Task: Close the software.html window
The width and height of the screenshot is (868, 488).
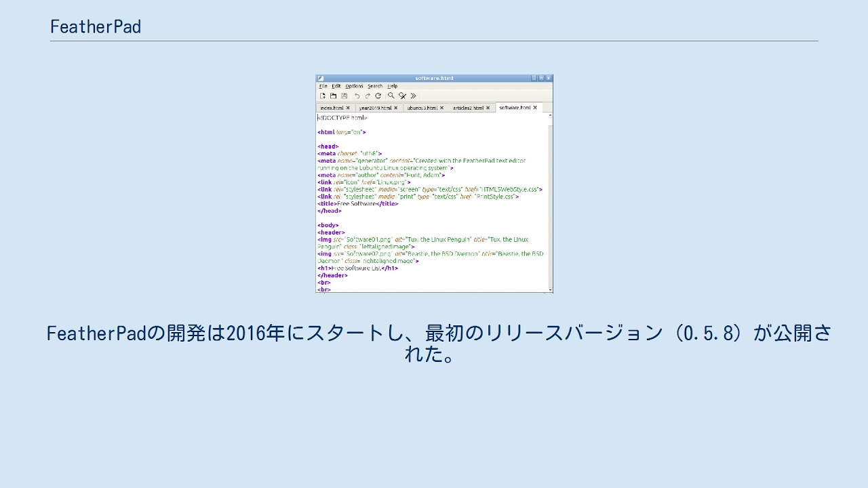Action: click(549, 78)
